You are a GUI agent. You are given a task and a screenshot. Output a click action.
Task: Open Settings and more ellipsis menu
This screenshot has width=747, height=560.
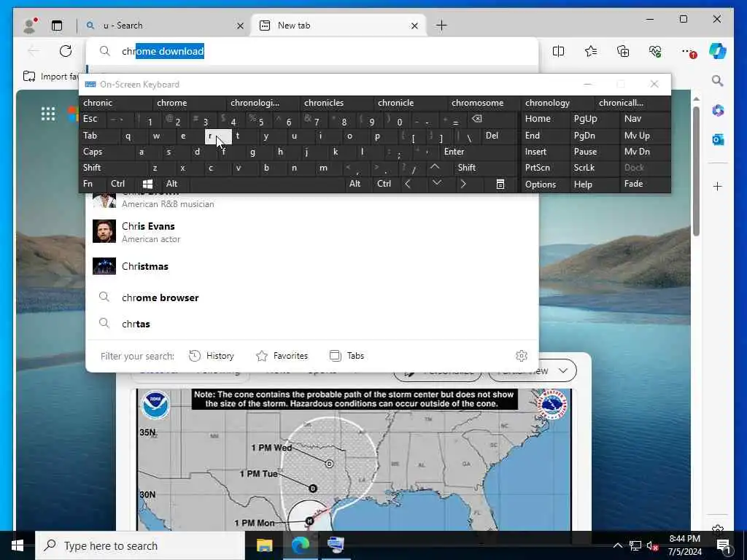[687, 51]
